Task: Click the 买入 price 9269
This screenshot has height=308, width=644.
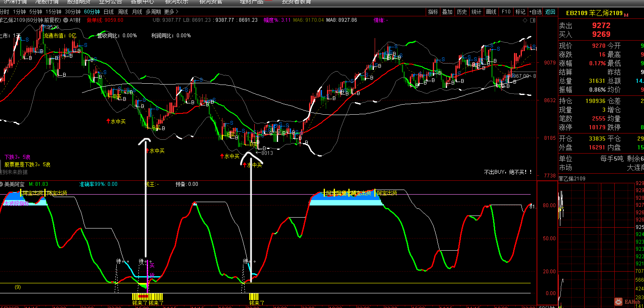Action: click(x=601, y=34)
